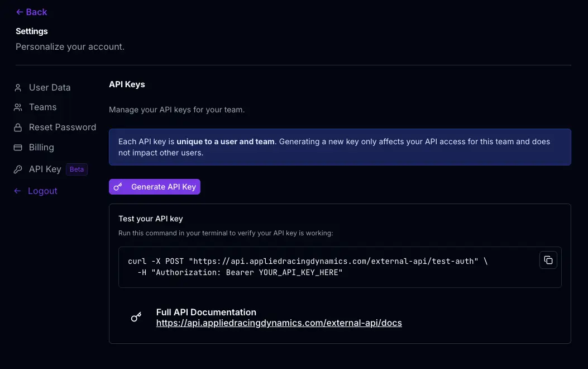Click the Authorization Bearer header line
This screenshot has height=369, width=588.
click(x=240, y=272)
